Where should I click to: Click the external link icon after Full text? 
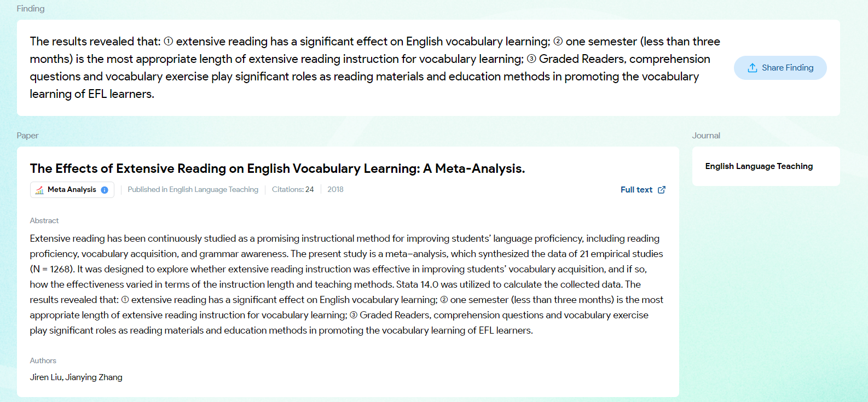click(662, 190)
